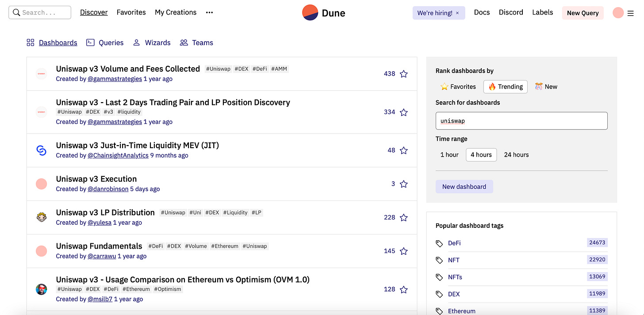Open the Docs link
The image size is (644, 315).
click(x=482, y=12)
